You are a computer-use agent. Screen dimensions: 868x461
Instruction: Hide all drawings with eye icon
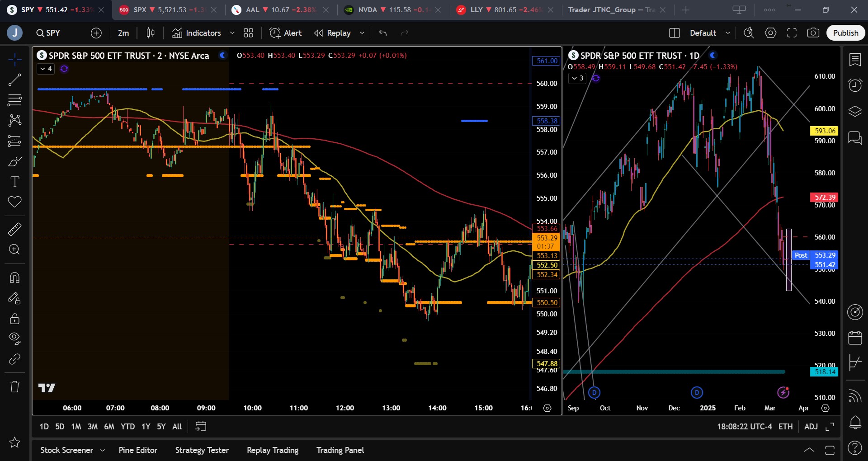point(15,338)
